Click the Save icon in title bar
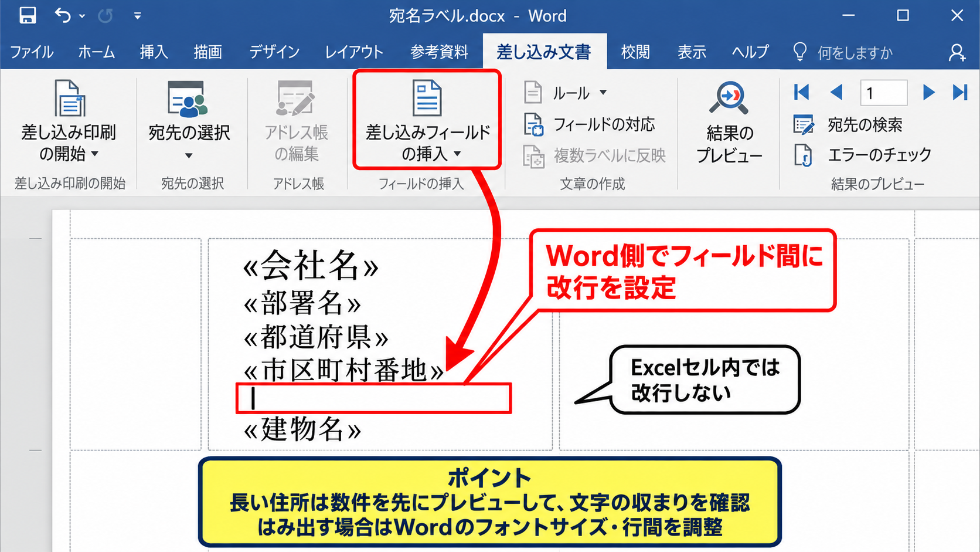Viewport: 980px width, 552px height. 28,15
